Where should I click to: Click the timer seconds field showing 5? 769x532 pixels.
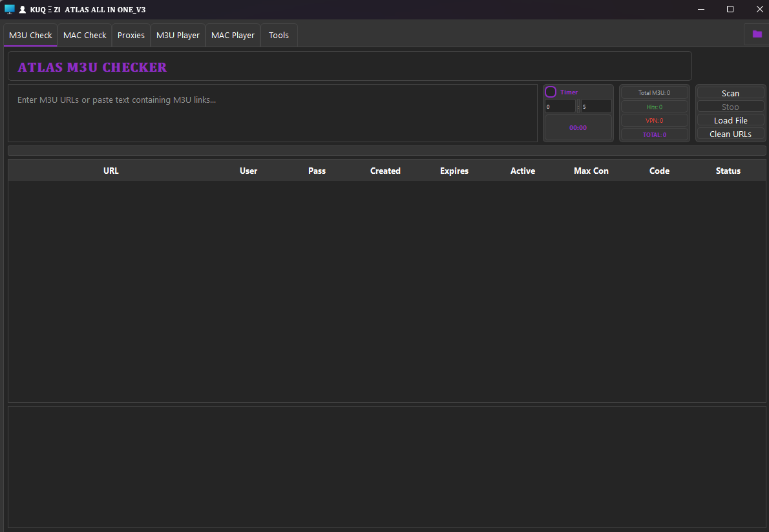point(596,107)
